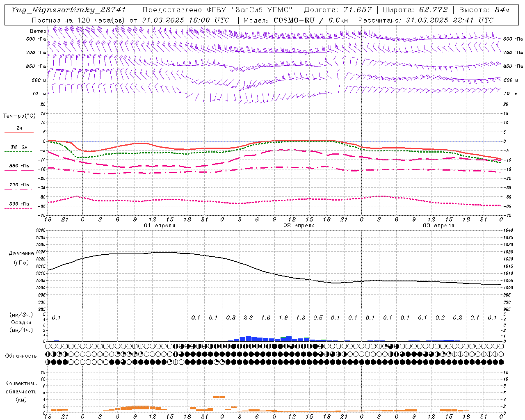This screenshot has height=420, width=525.
Task: Click the Облачность row label
Action: pyautogui.click(x=21, y=356)
